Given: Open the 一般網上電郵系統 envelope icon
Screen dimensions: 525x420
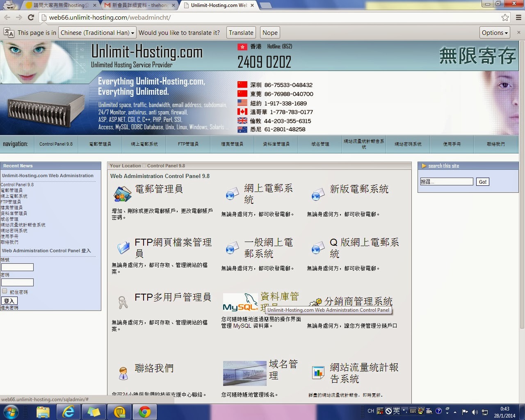Looking at the screenshot, I should pos(233,248).
